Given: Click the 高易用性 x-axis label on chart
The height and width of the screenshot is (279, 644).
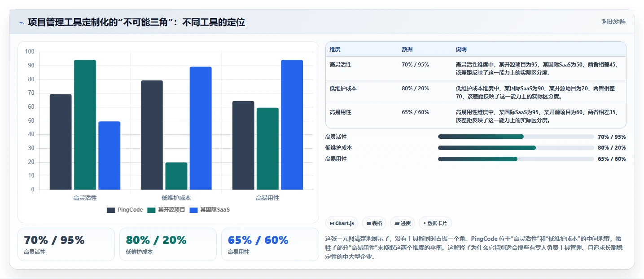Looking at the screenshot, I should [x=267, y=198].
